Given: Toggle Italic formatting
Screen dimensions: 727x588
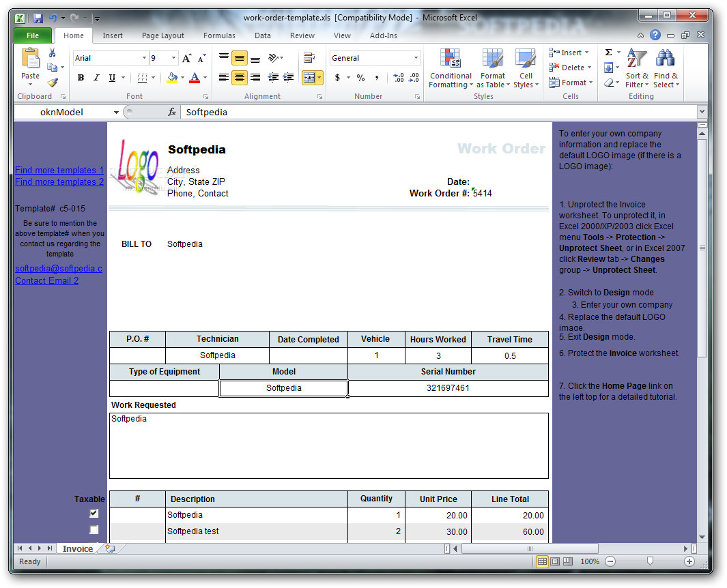Looking at the screenshot, I should (96, 77).
